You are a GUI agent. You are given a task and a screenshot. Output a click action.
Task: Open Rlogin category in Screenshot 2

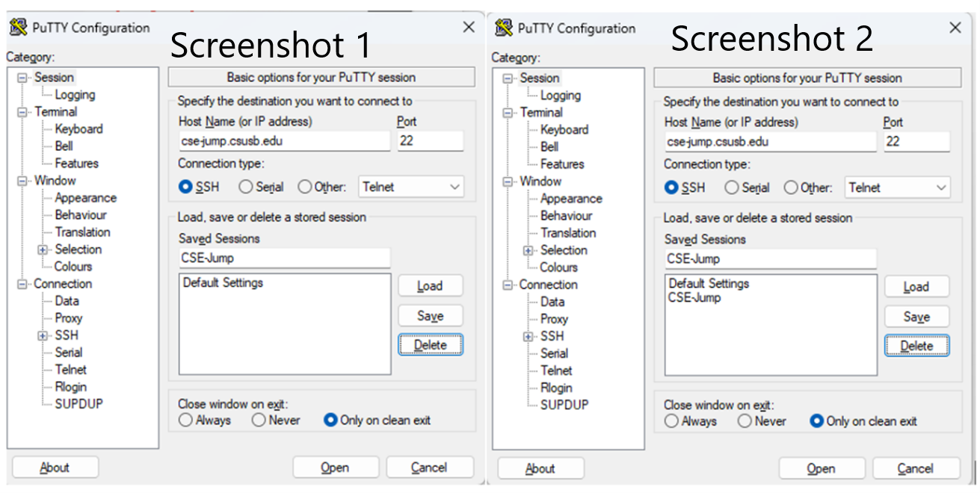[x=556, y=388]
